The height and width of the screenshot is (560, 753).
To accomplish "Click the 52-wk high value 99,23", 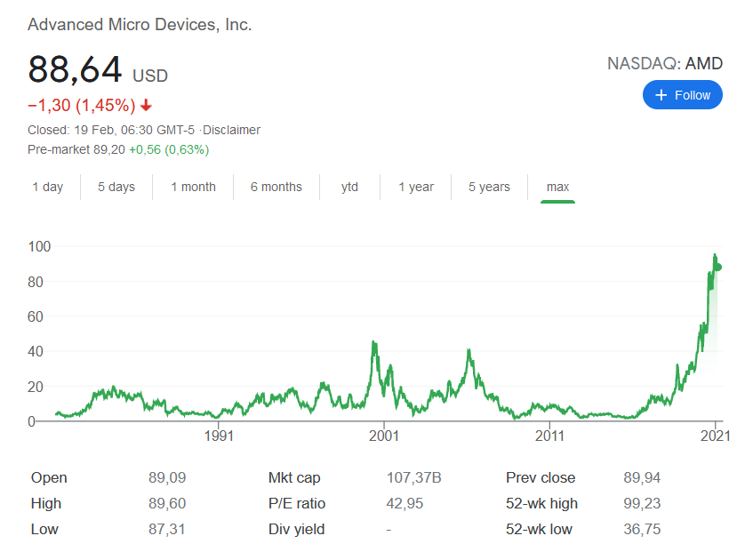I will 642,503.
